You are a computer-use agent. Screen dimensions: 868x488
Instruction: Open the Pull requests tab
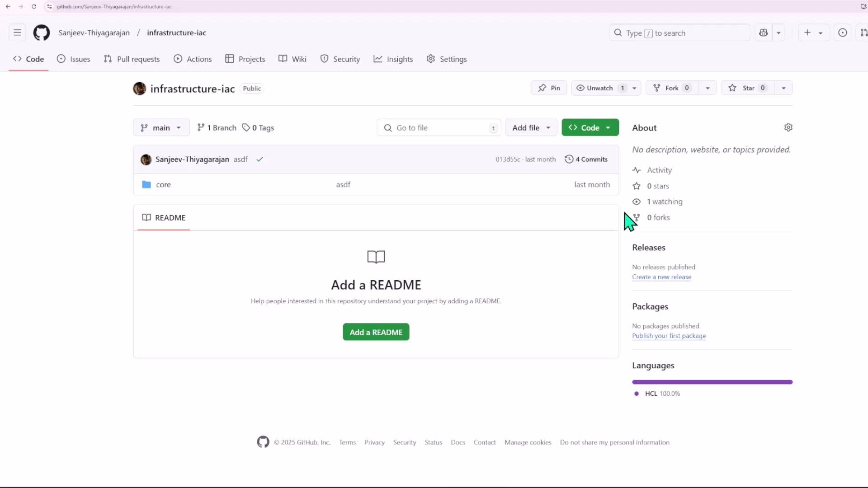pyautogui.click(x=132, y=59)
